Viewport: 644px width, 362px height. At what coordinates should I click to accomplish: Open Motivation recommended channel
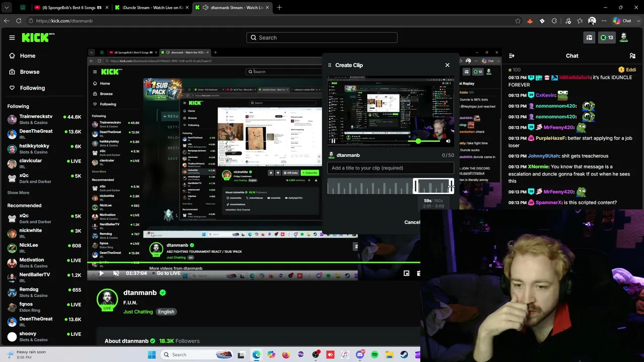coord(44,262)
